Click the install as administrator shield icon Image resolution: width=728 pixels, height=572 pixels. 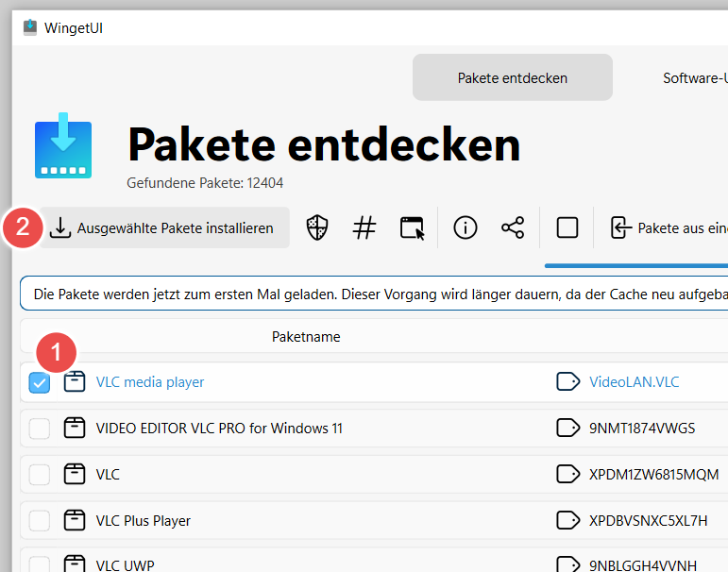point(317,227)
